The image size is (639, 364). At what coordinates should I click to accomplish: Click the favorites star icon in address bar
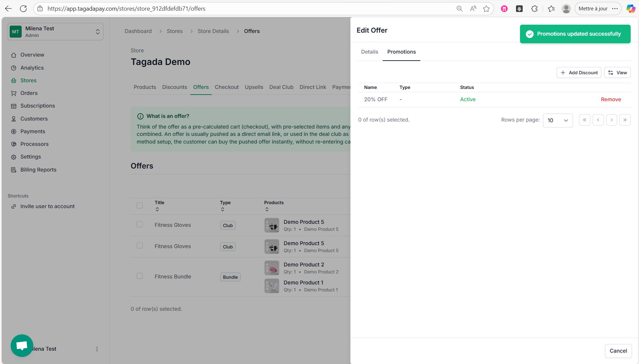click(486, 9)
